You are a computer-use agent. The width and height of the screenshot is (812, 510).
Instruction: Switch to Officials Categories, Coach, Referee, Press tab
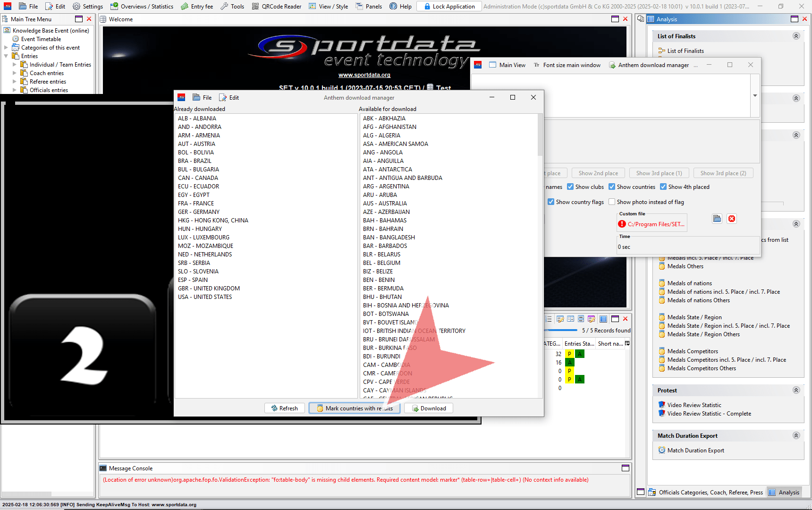[705, 492]
